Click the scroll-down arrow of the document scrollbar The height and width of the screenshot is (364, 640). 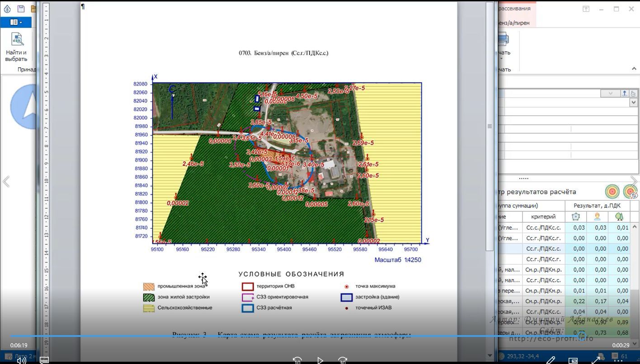pos(489,355)
